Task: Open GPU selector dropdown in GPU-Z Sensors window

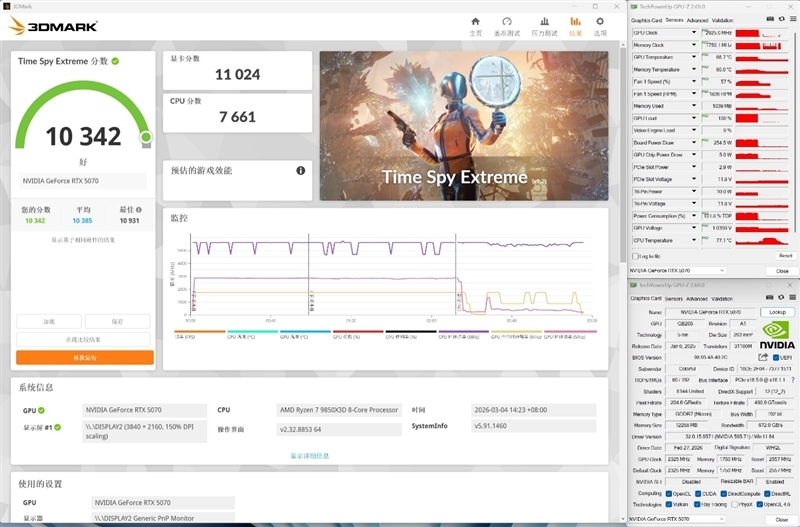Action: point(677,270)
